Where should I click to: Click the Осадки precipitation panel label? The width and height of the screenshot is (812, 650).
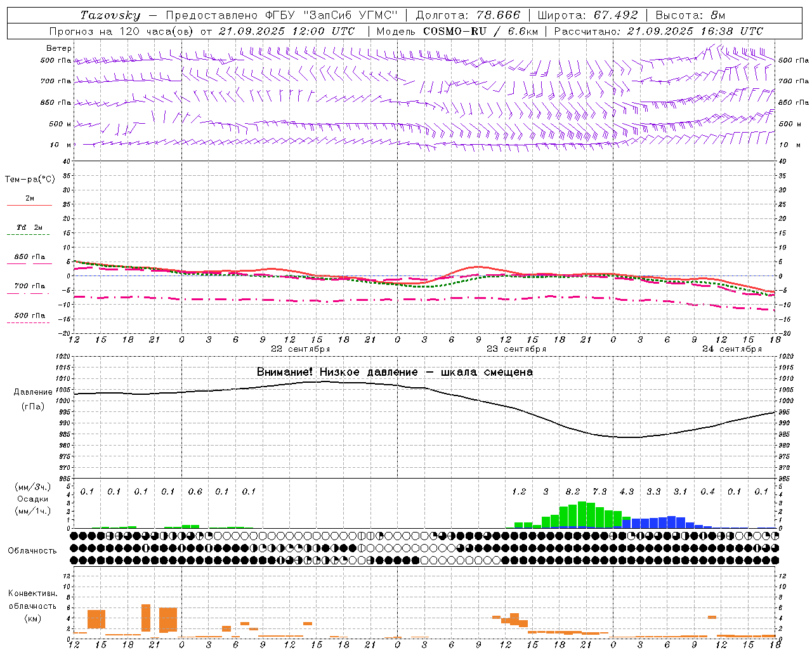pos(32,500)
